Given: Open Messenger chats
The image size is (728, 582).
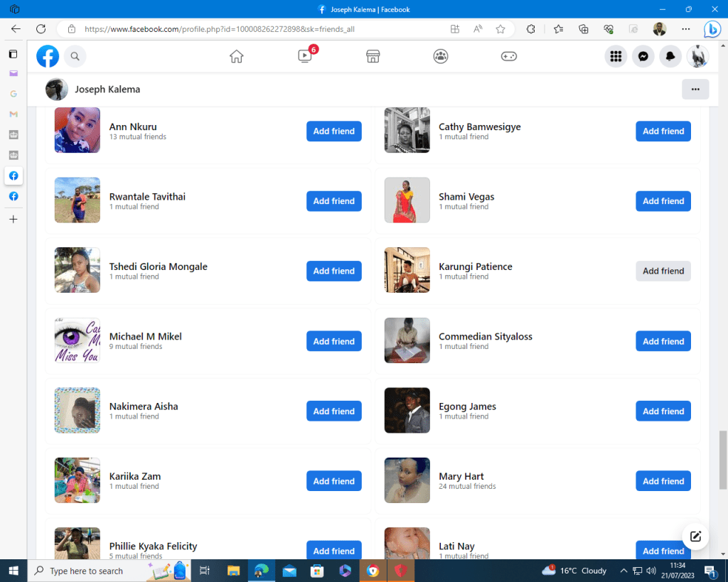Looking at the screenshot, I should (643, 56).
